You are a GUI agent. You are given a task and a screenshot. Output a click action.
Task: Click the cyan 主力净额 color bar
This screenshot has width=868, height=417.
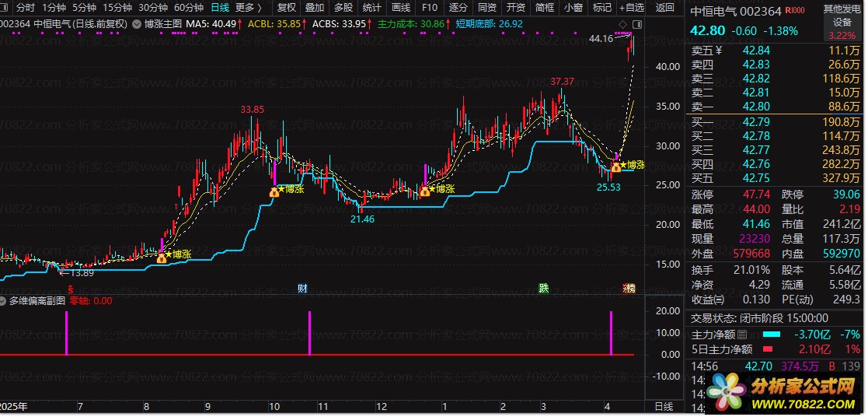(771, 335)
